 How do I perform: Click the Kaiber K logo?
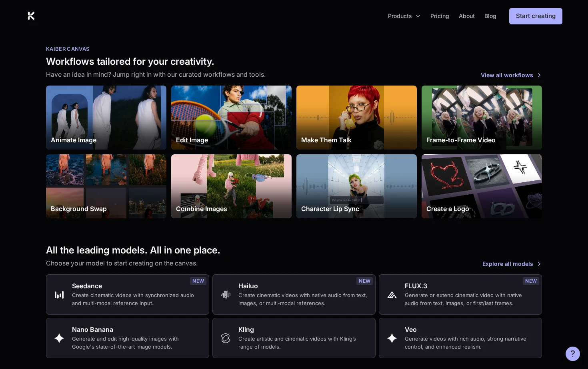pyautogui.click(x=31, y=16)
